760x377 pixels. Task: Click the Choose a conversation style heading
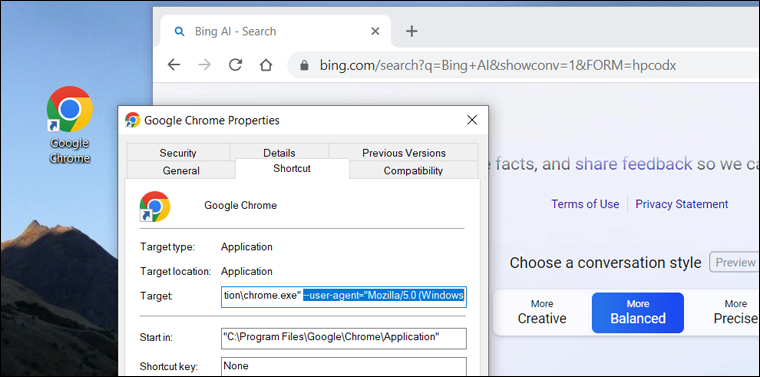click(x=605, y=263)
